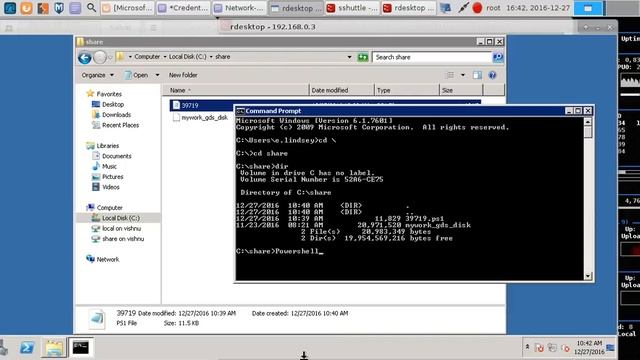Toggle the preview pane icon in Explorer toolbar
Viewport: 640px width, 360px height.
click(477, 75)
